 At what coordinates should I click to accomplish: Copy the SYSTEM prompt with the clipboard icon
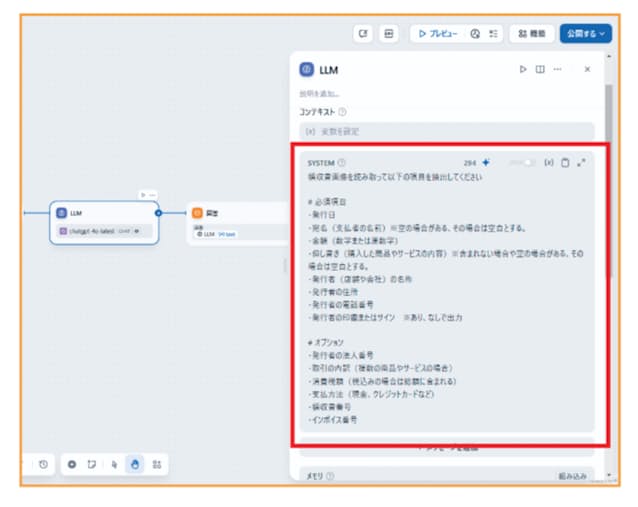pos(565,162)
